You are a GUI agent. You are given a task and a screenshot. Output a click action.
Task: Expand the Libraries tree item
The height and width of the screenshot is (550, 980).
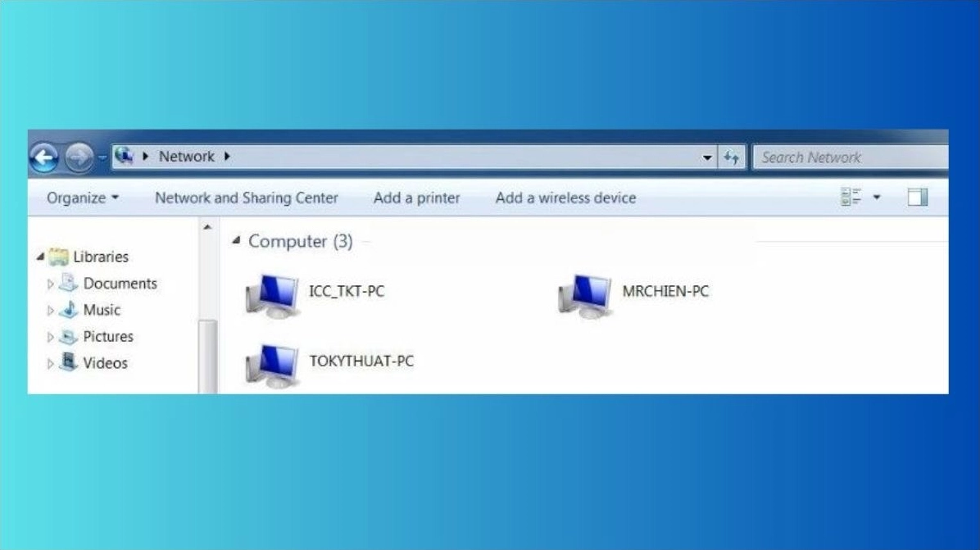[x=41, y=257]
